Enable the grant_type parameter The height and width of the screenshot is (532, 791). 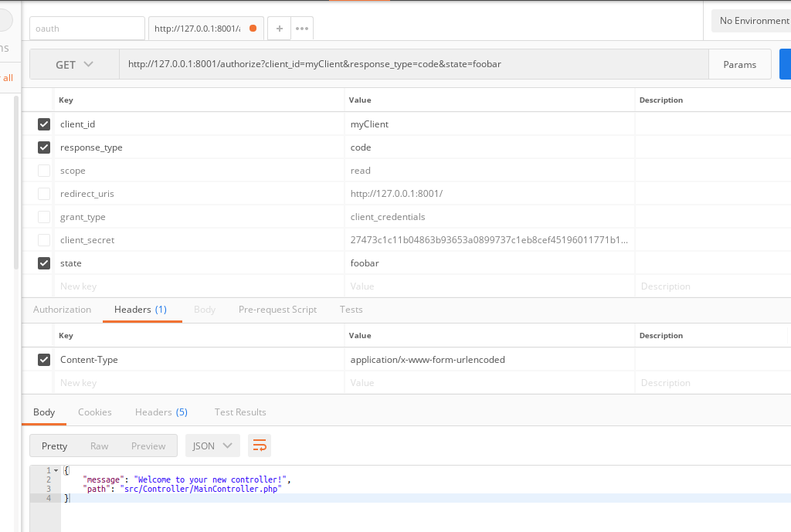(44, 216)
